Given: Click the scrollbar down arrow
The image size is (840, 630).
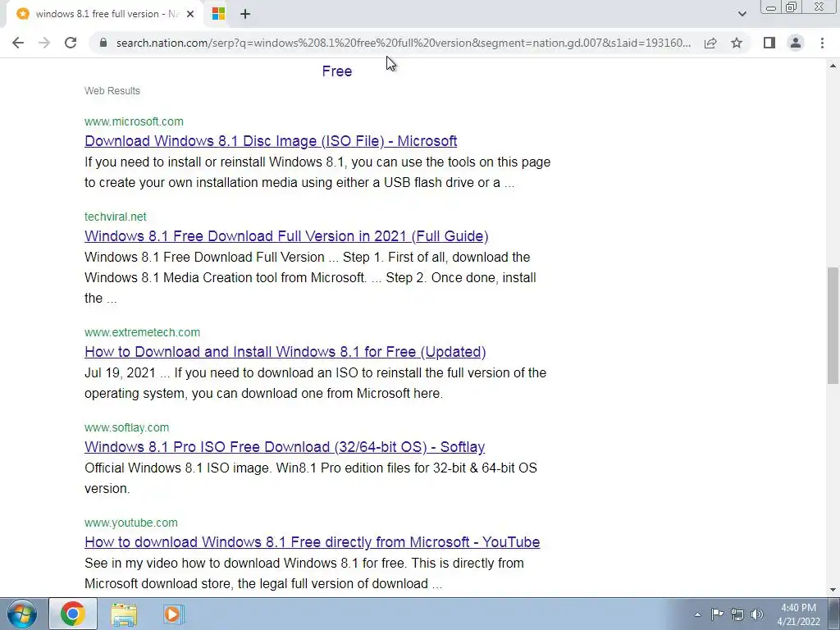Looking at the screenshot, I should pyautogui.click(x=833, y=591).
